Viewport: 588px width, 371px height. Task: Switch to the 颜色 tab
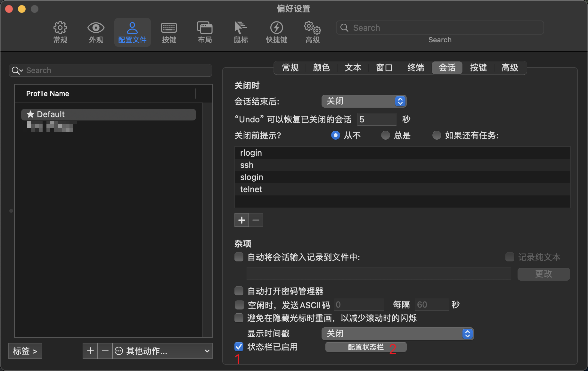321,68
